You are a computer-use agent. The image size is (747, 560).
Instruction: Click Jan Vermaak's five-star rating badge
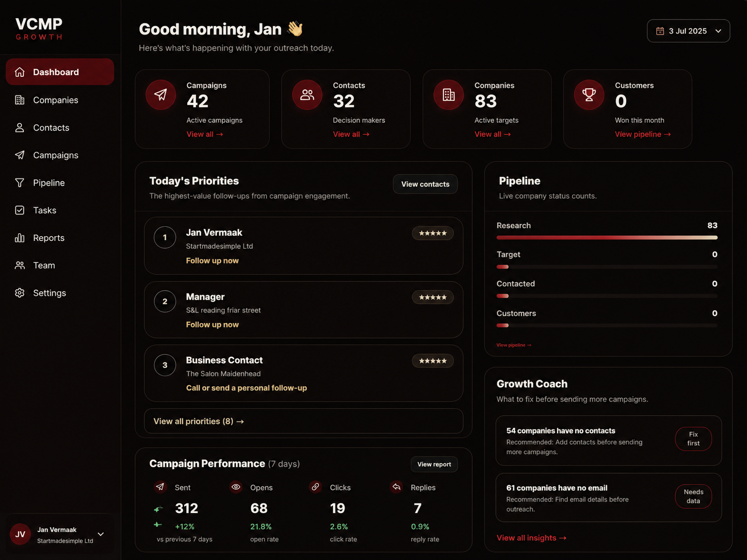433,233
